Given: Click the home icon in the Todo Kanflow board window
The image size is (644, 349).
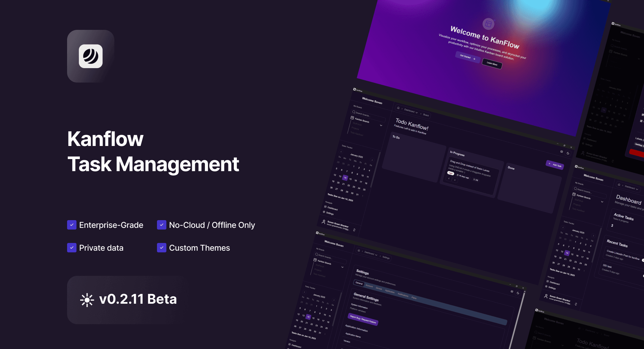Looking at the screenshot, I should (x=398, y=108).
